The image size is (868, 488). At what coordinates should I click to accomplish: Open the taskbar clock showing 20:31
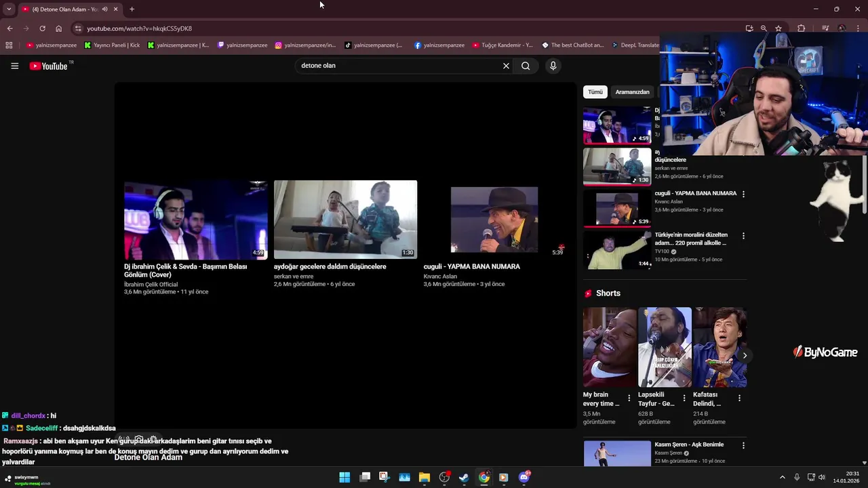tap(847, 477)
